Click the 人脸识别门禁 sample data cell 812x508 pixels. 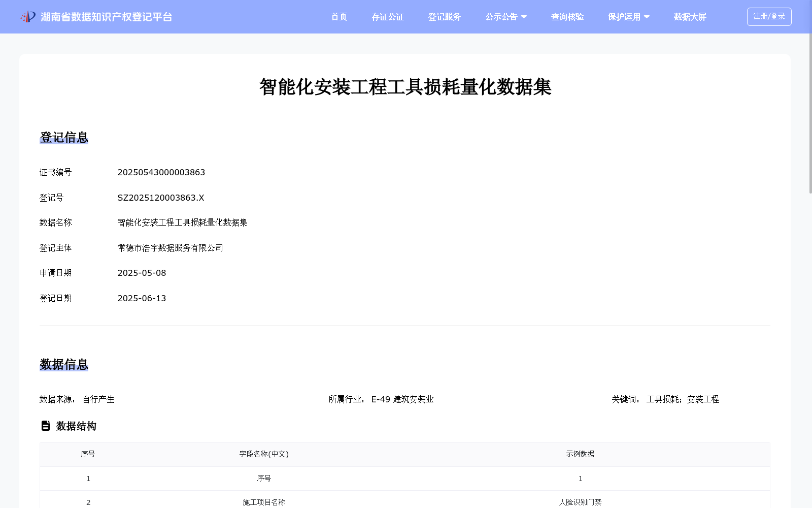(x=580, y=502)
